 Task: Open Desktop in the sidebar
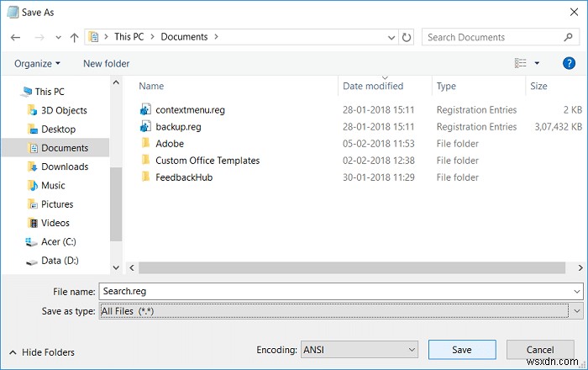[58, 129]
